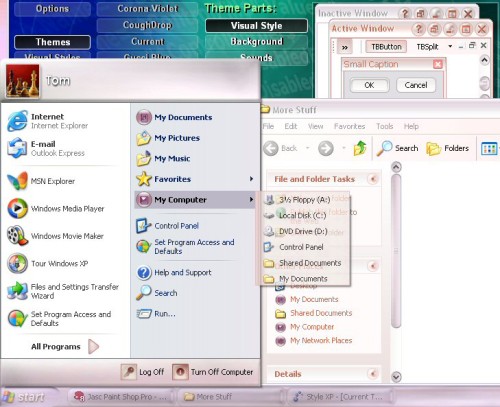Open Forward button history dropdown arrow
This screenshot has height=407, width=500.
[343, 148]
